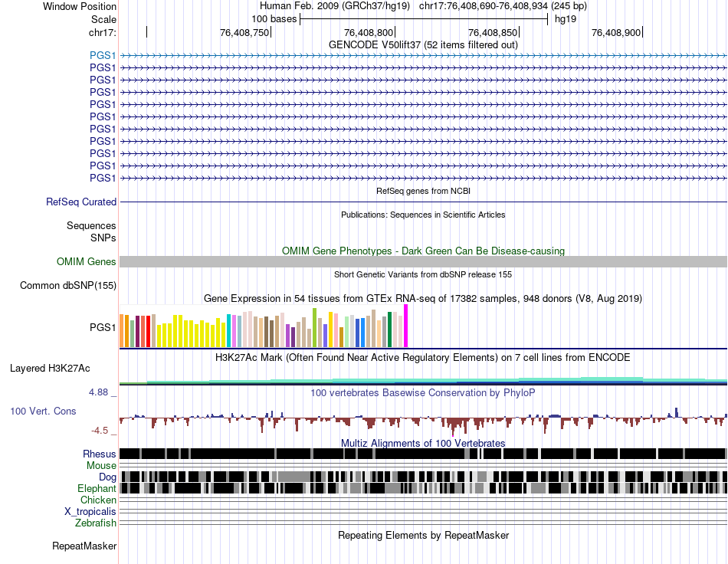The width and height of the screenshot is (728, 564).
Task: Click the tall yellow-green GTEx expression bar
Action: pyautogui.click(x=314, y=328)
